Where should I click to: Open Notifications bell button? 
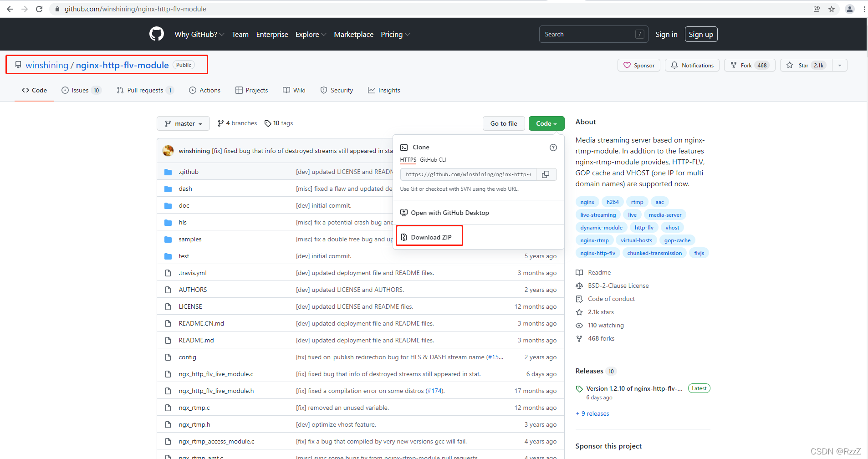coord(692,65)
